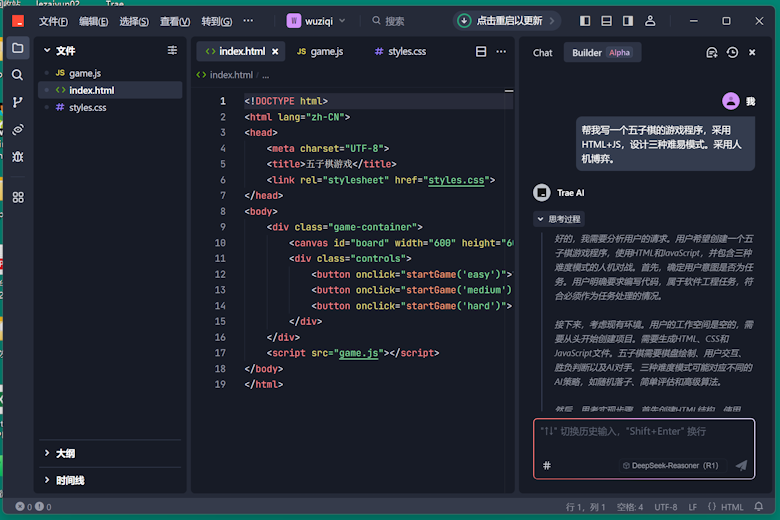Viewport: 780px width, 520px height.
Task: Change line ending via LF status item
Action: coord(692,507)
